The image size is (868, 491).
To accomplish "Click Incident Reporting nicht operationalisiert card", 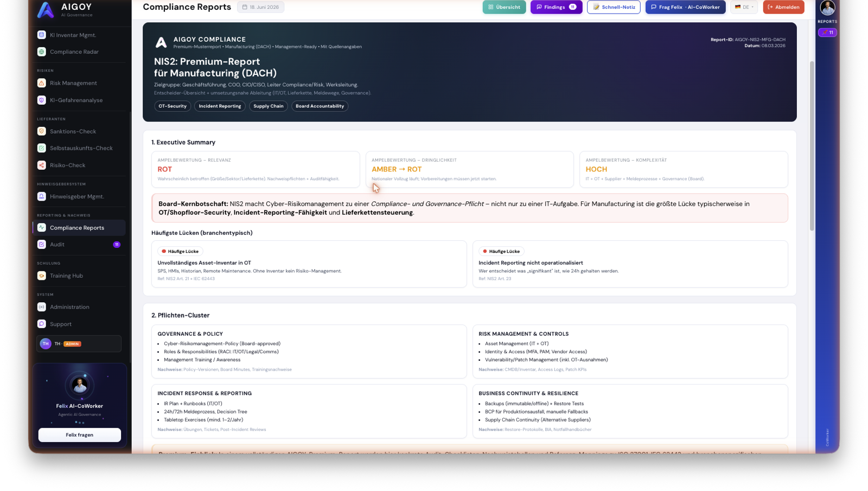I will (x=630, y=264).
